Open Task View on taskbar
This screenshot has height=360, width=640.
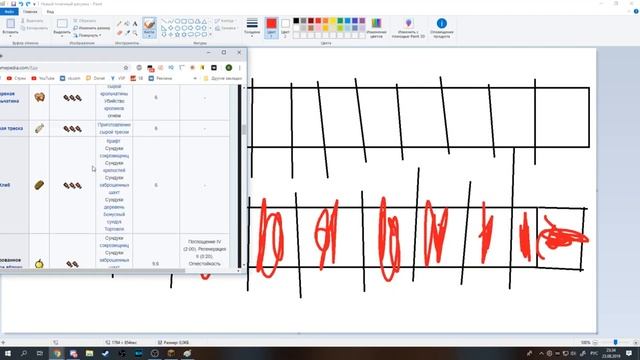[x=40, y=353]
